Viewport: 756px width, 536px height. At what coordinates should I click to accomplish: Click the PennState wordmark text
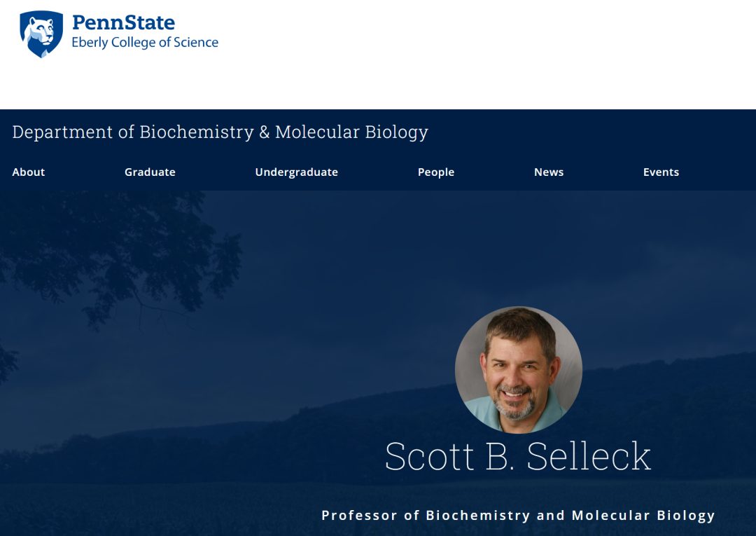[123, 22]
